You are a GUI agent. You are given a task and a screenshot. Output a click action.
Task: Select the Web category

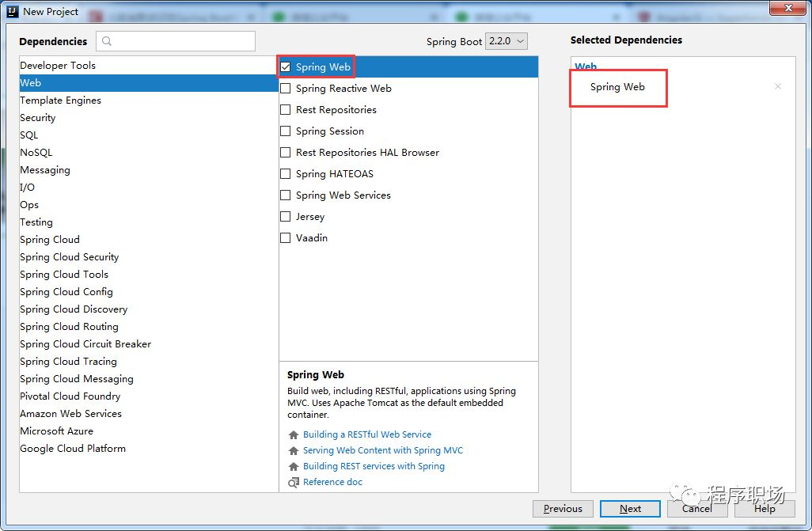tap(149, 83)
